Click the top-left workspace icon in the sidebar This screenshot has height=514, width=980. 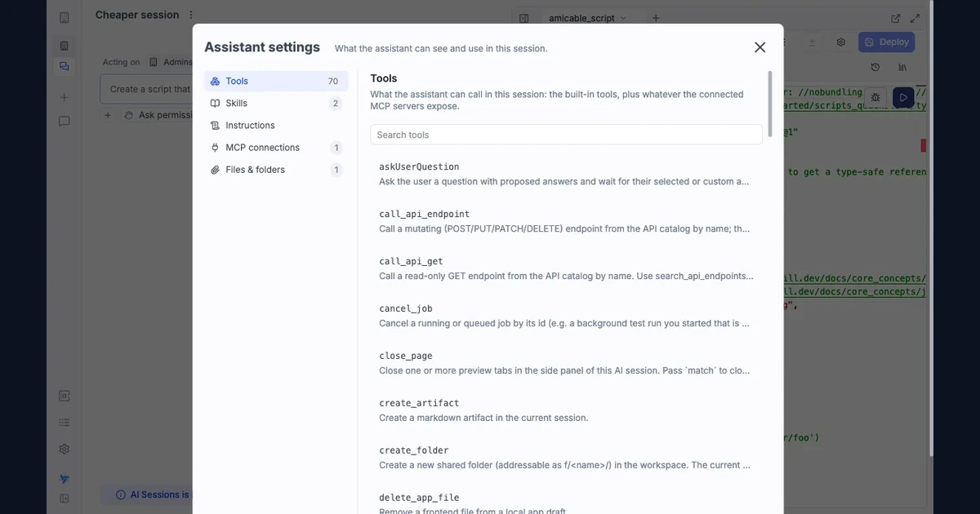pyautogui.click(x=65, y=18)
